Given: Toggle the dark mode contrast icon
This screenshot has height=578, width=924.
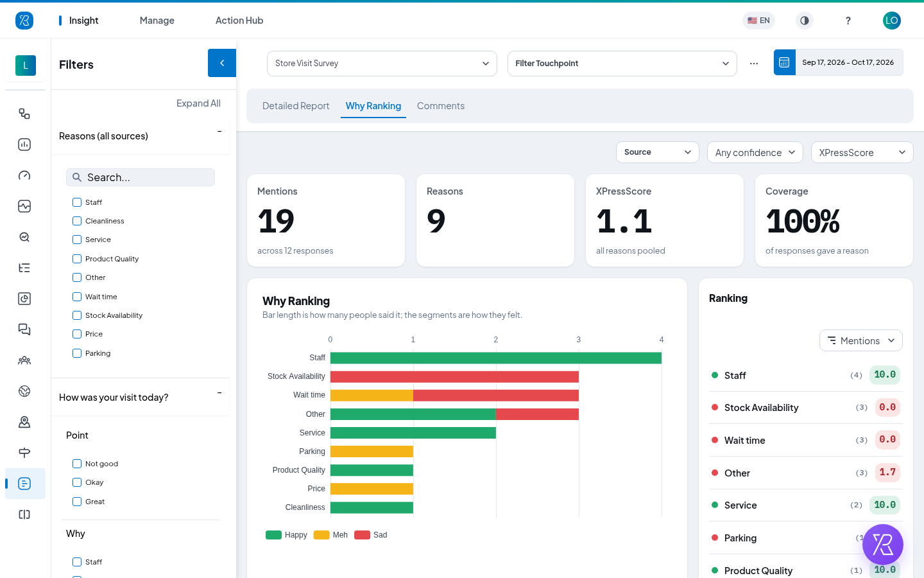Looking at the screenshot, I should (x=805, y=21).
